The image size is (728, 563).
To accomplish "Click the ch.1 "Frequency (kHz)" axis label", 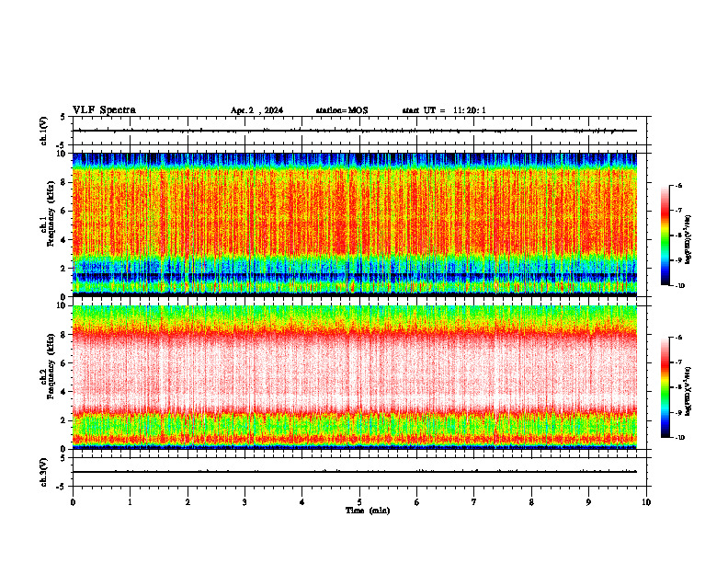I will (x=51, y=213).
